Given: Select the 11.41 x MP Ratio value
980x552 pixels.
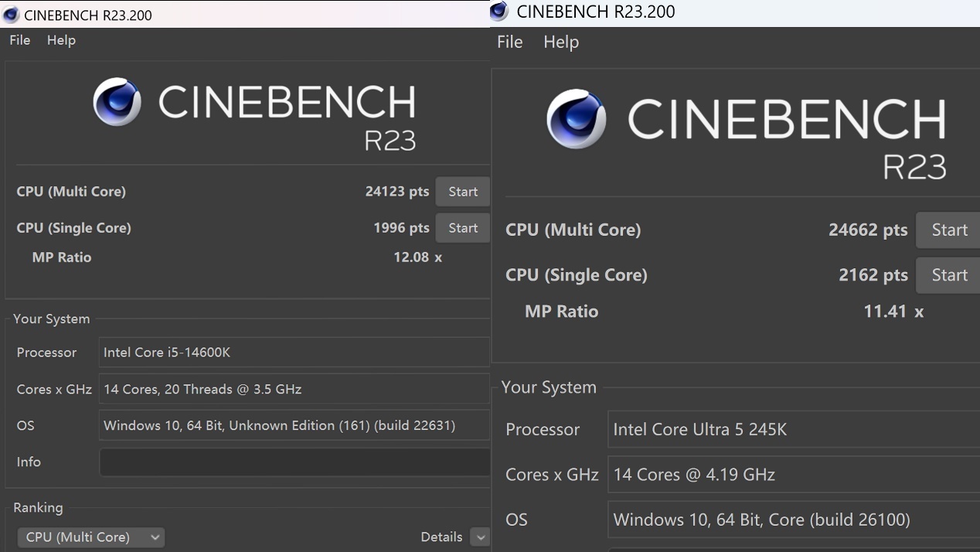Looking at the screenshot, I should (893, 312).
